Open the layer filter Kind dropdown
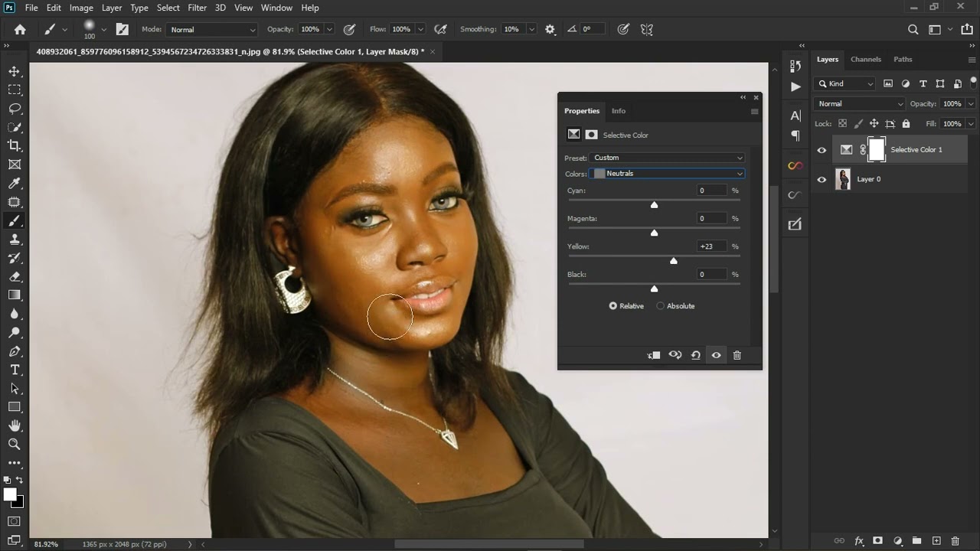The width and height of the screenshot is (980, 551). (846, 83)
